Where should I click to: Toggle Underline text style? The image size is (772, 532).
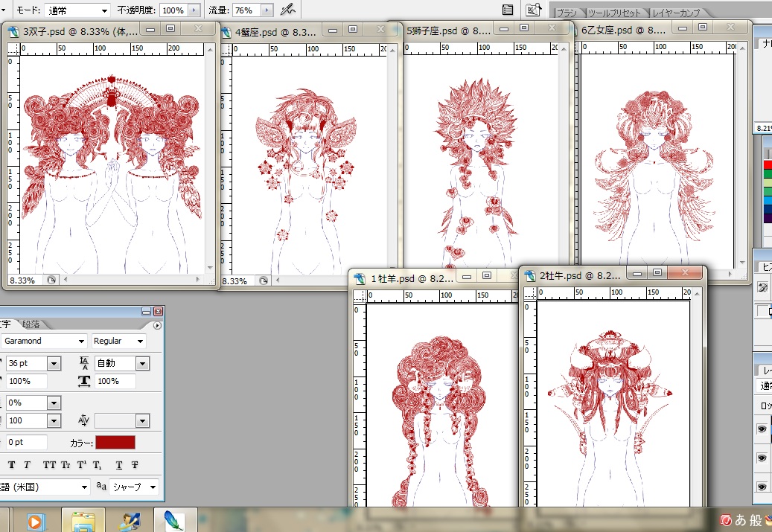pyautogui.click(x=119, y=465)
